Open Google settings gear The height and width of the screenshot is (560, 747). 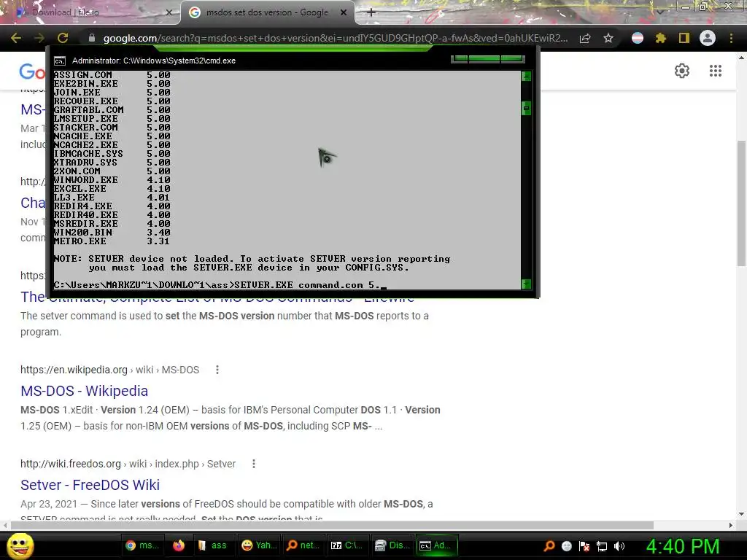682,71
